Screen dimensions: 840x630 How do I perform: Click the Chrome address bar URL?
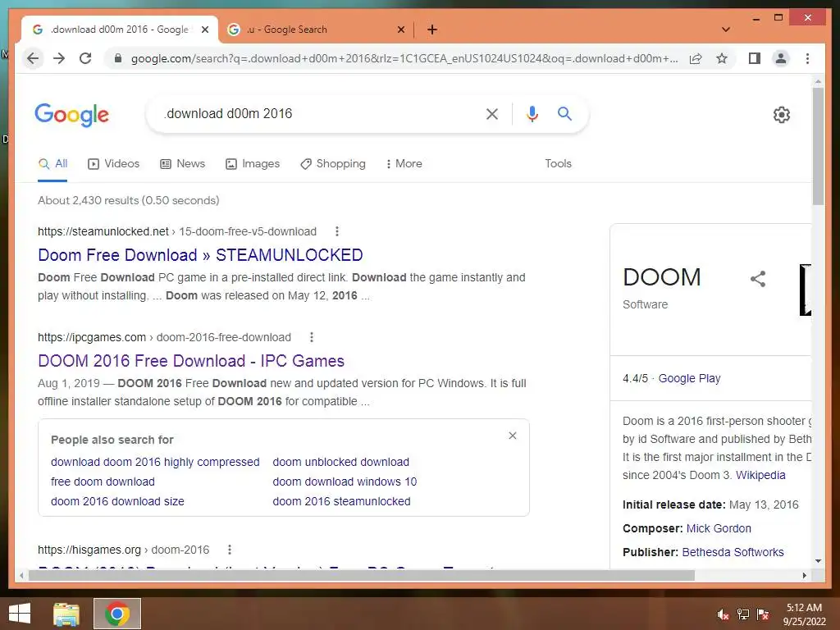[x=404, y=58]
